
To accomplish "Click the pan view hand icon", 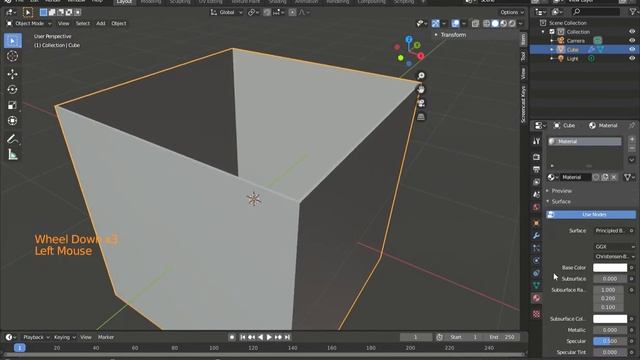I will (421, 90).
